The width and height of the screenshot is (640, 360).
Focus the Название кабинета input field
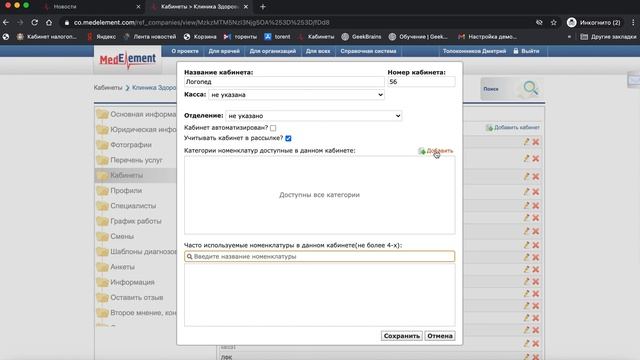point(284,82)
